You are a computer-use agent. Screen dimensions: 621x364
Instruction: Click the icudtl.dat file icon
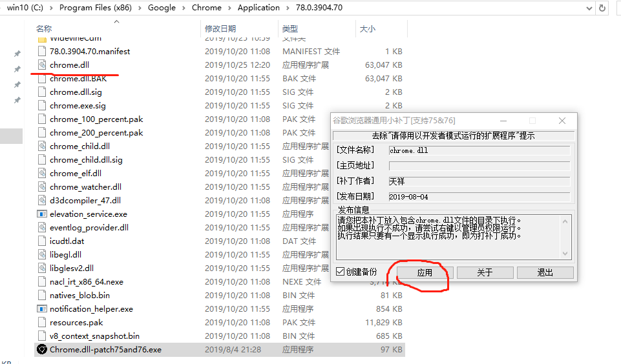point(42,241)
